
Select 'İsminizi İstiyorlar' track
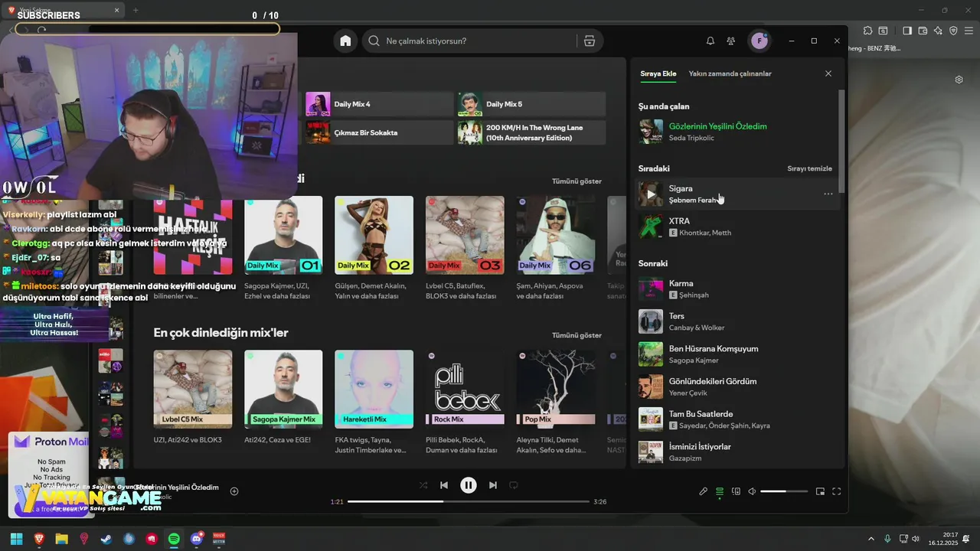click(x=737, y=452)
